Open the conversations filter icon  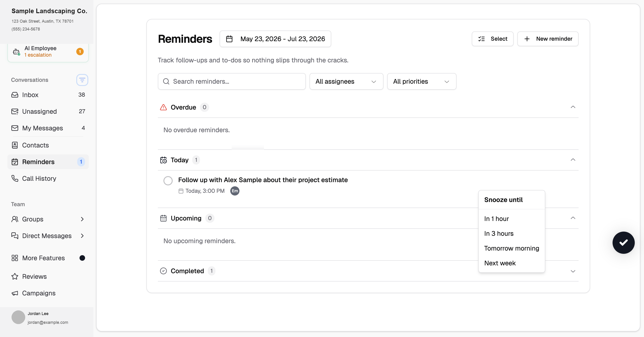pyautogui.click(x=82, y=80)
